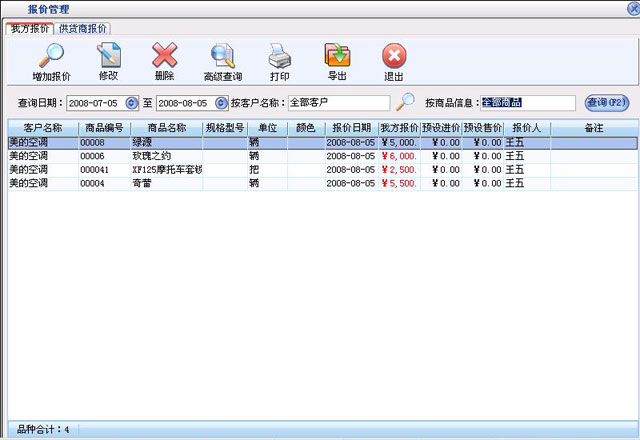The image size is (640, 440).
Task: Select the row for product 玫瑰之约
Action: pyautogui.click(x=150, y=156)
